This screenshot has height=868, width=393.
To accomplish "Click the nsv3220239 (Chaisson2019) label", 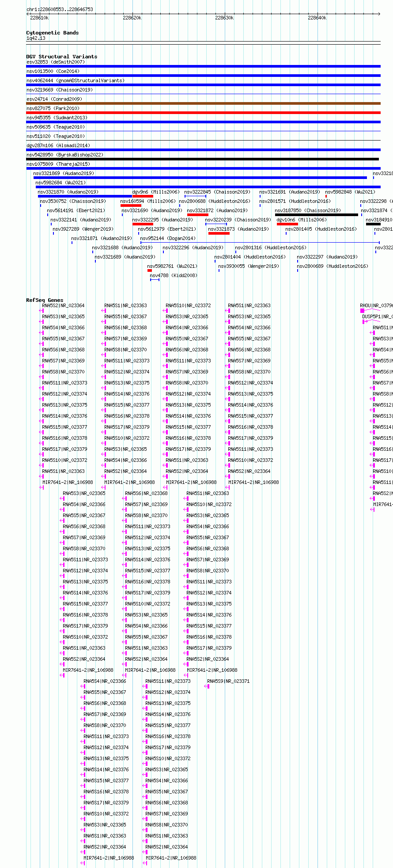I will [x=238, y=220].
